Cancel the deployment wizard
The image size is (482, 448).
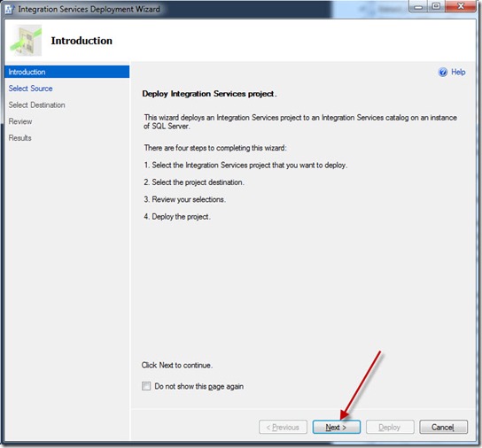443,427
